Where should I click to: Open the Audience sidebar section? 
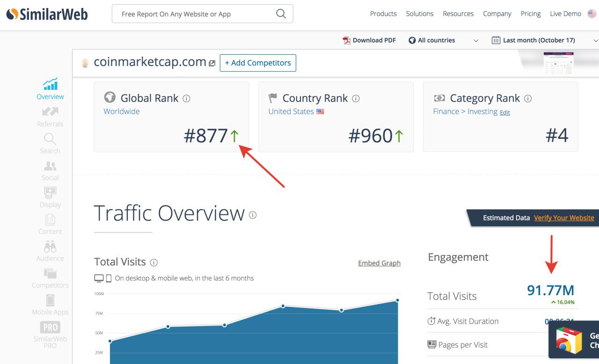click(50, 251)
